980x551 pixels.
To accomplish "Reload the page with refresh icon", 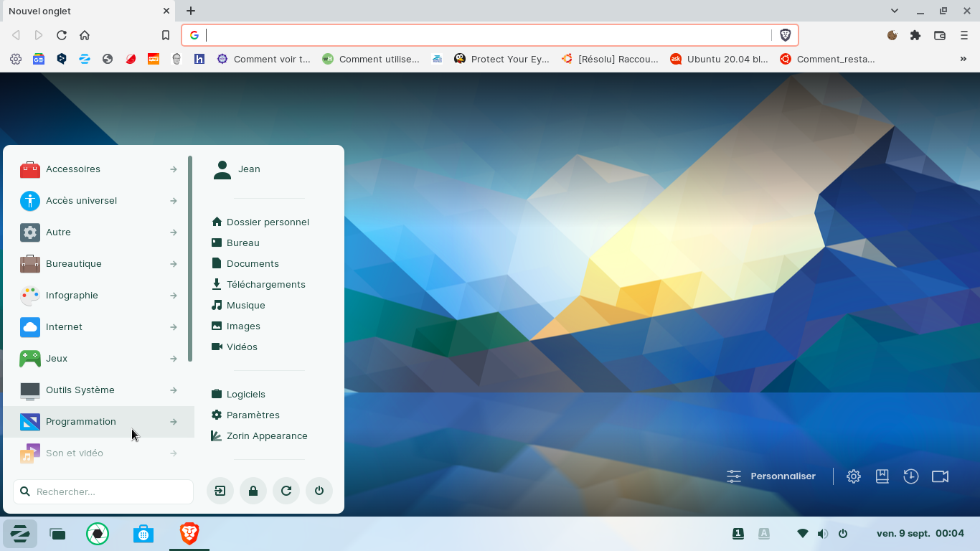I will 62,35.
